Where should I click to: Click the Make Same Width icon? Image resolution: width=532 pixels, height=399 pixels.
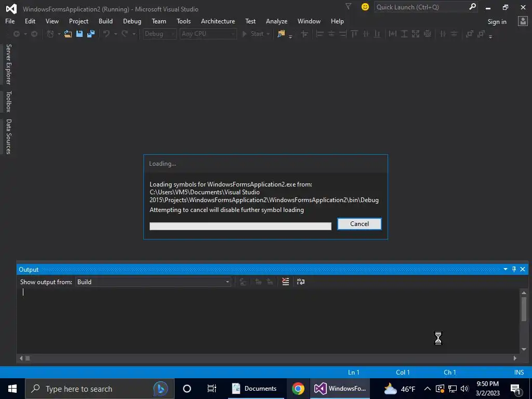coord(393,34)
